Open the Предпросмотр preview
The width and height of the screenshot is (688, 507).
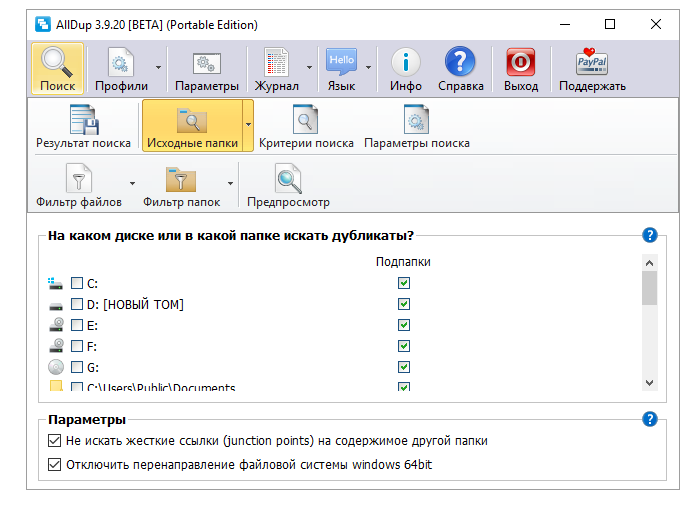point(288,184)
